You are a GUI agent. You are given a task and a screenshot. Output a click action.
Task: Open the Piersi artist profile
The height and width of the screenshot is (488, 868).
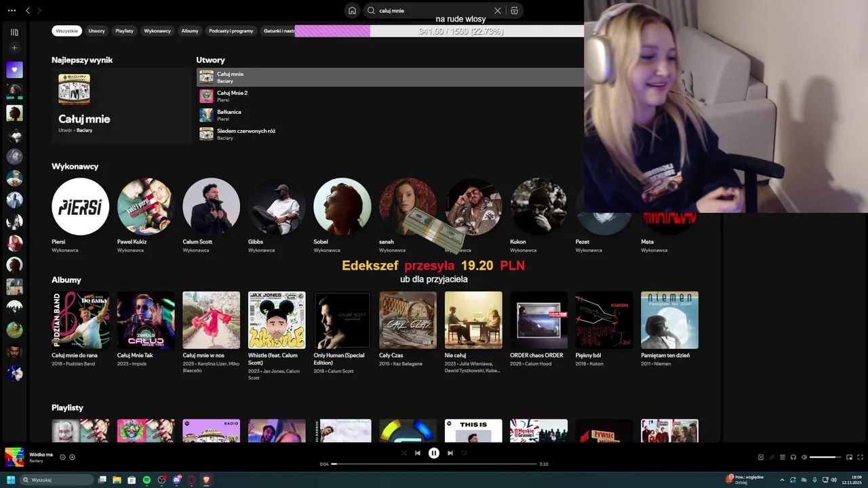(x=80, y=207)
